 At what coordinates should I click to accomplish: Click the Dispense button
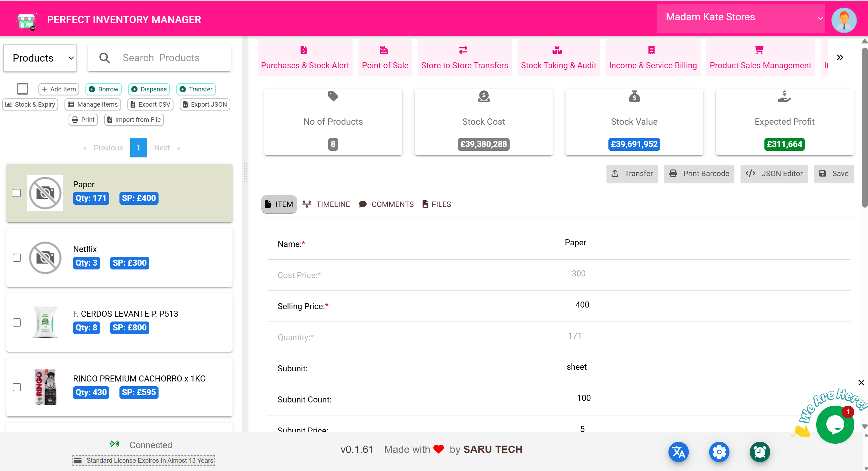point(149,89)
